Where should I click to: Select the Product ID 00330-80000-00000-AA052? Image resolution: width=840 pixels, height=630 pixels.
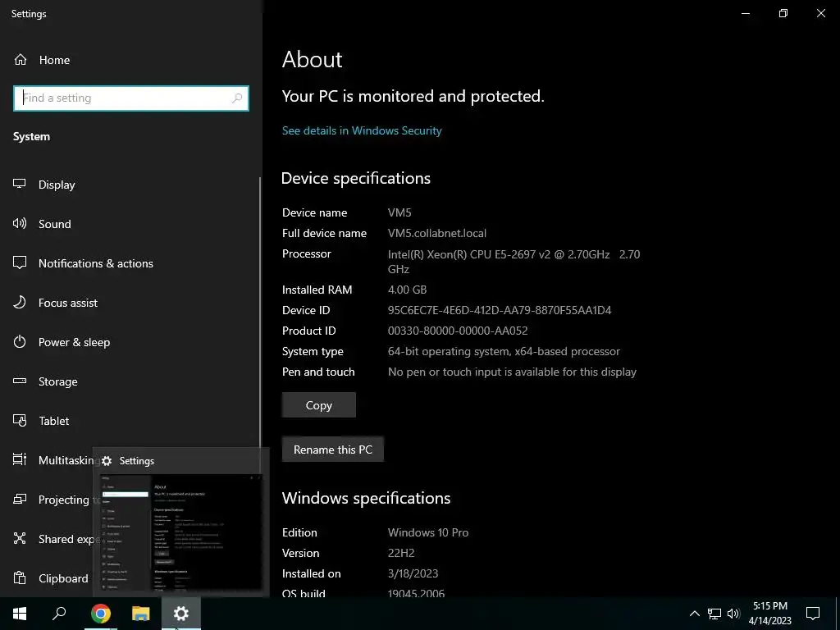458,331
